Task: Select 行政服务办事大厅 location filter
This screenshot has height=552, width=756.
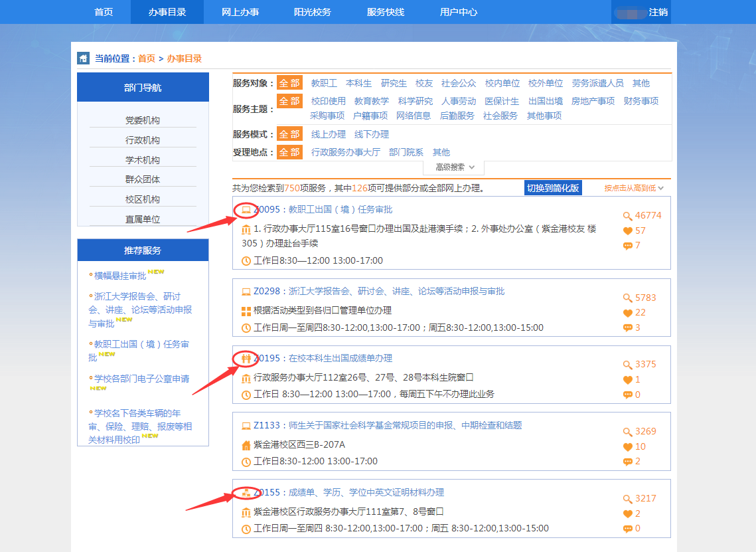Action: [346, 152]
